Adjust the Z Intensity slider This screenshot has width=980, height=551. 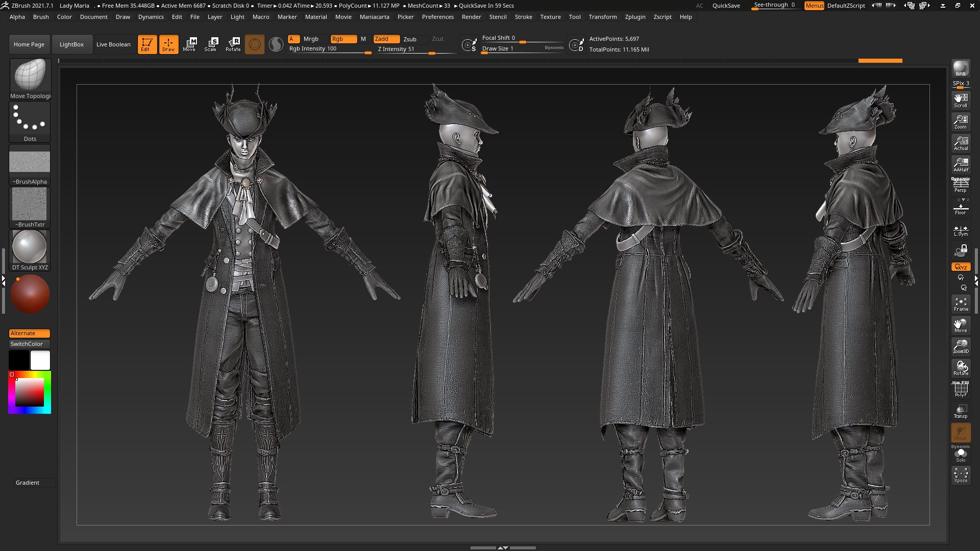pyautogui.click(x=414, y=49)
